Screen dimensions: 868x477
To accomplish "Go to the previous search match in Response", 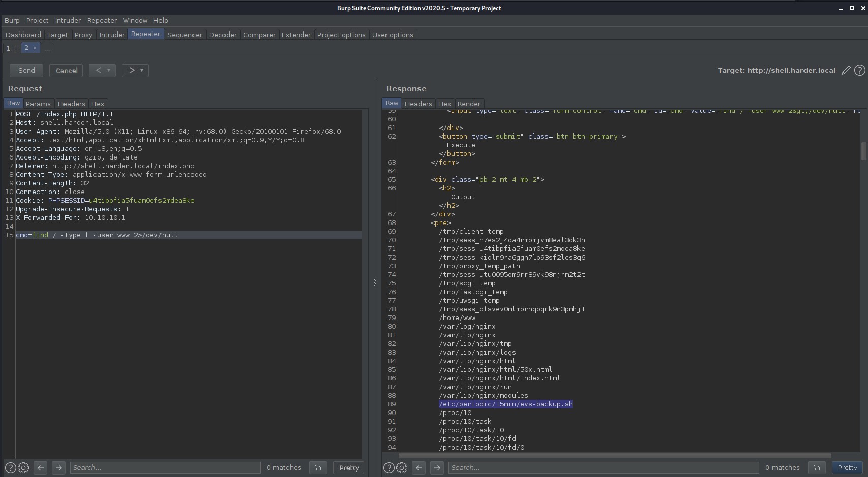I will click(x=419, y=468).
